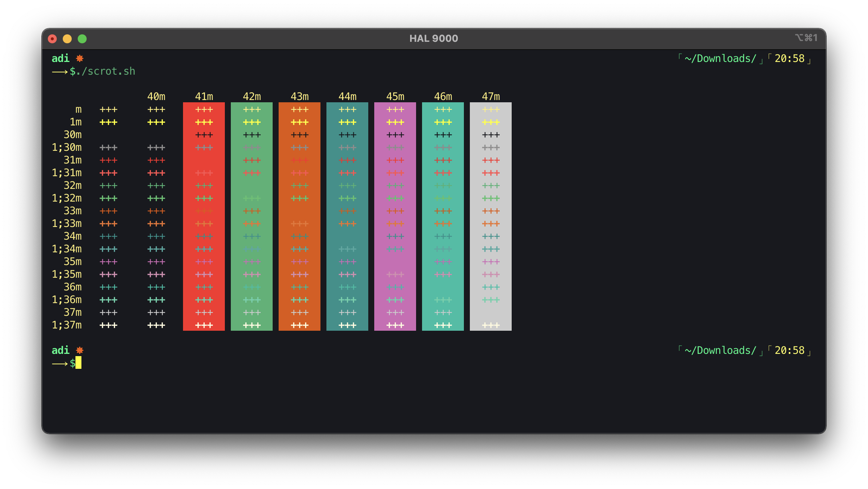Click the 42m column header

coord(252,97)
